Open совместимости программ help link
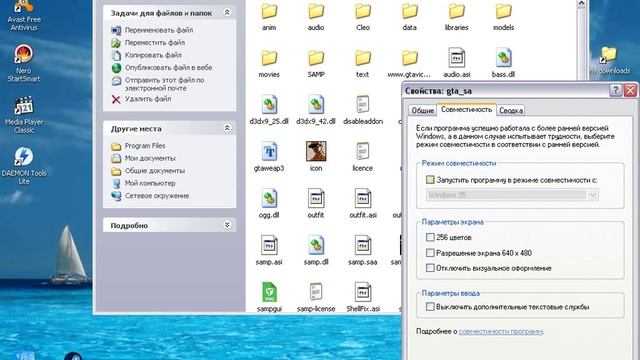The image size is (640, 360). tap(501, 331)
